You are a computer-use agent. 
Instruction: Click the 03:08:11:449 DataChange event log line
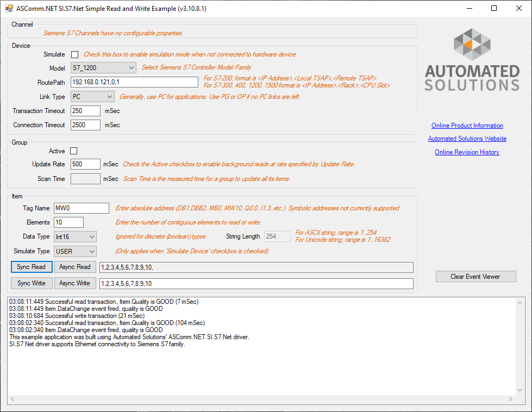coord(86,309)
